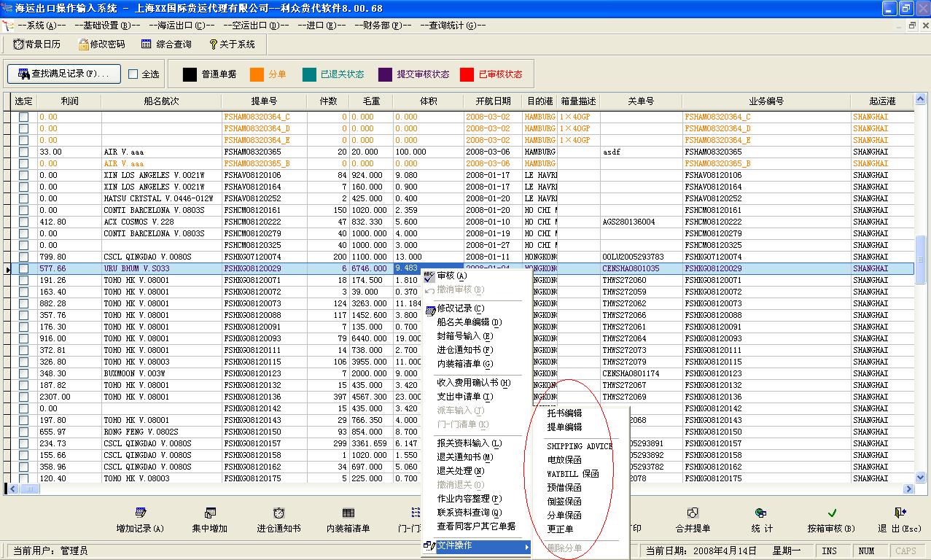Choose SHIPPING ADVICE in submenu

(x=580, y=446)
